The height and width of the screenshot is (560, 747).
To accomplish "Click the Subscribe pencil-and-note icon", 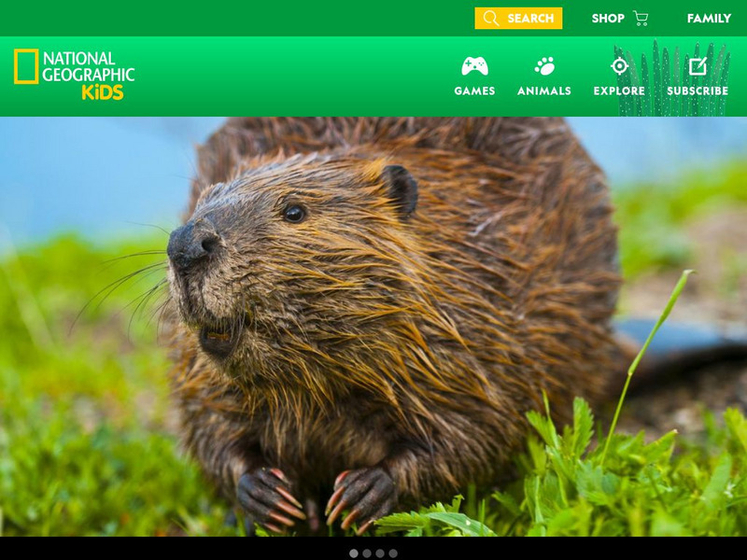I will (698, 66).
